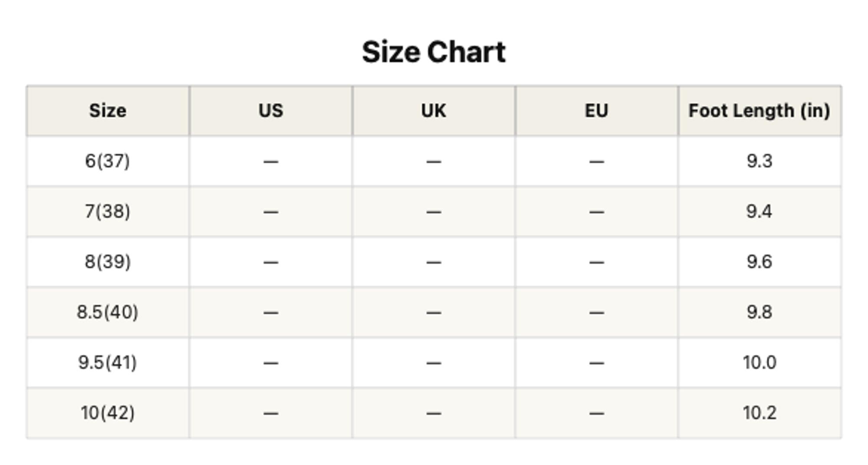Click the 6(37) size cell
Image resolution: width=868 pixels, height=465 pixels.
pos(108,161)
